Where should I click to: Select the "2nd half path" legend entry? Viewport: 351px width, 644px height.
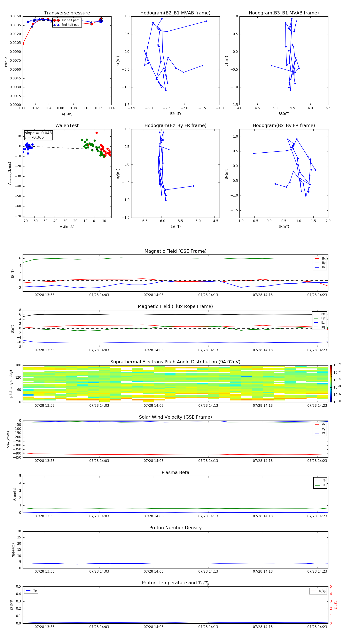point(66,25)
